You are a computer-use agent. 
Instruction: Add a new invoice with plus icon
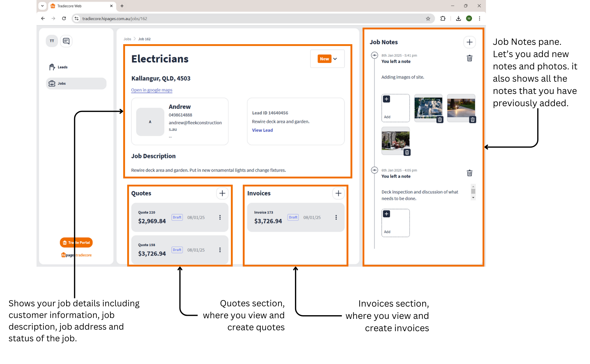338,193
